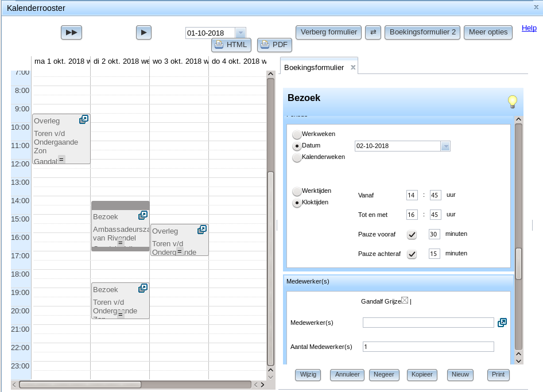Click the Aantal Medewerker(s) field

(428, 347)
